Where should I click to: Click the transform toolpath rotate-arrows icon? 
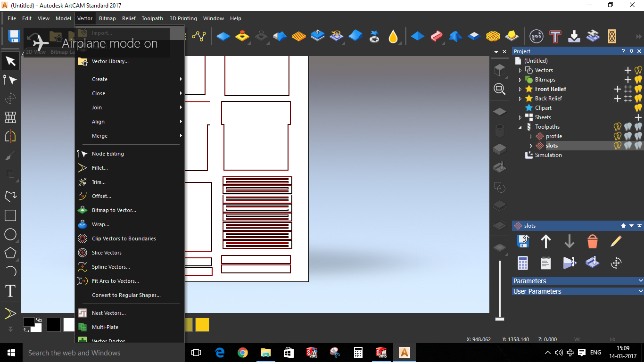point(616,263)
